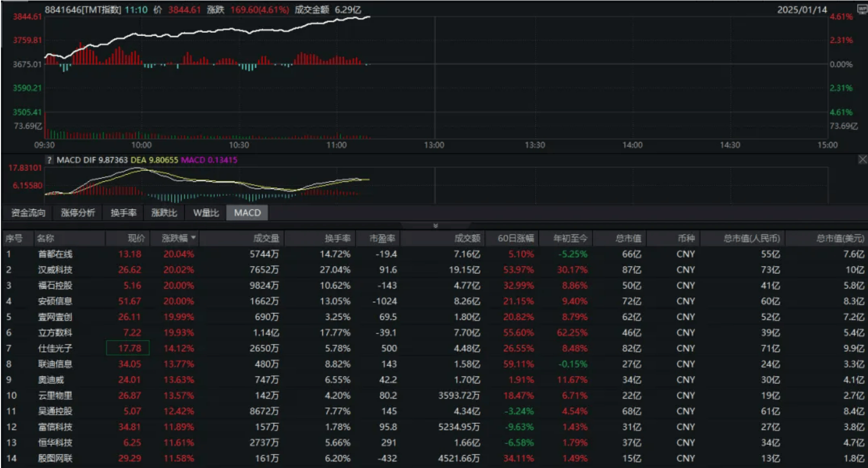This screenshot has width=868, height=468.
Task: Open the 汉威科技 stock entry
Action: [x=55, y=270]
